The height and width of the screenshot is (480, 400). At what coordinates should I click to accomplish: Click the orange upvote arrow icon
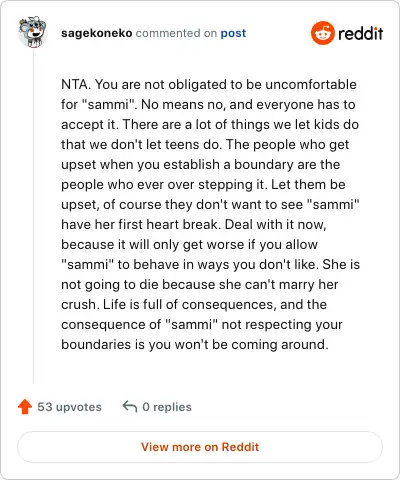tap(25, 407)
